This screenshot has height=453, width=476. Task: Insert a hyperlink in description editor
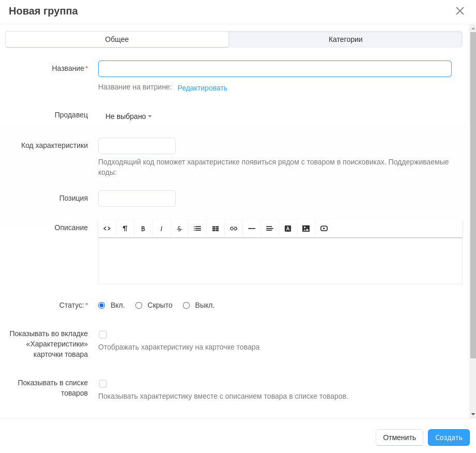(x=234, y=229)
